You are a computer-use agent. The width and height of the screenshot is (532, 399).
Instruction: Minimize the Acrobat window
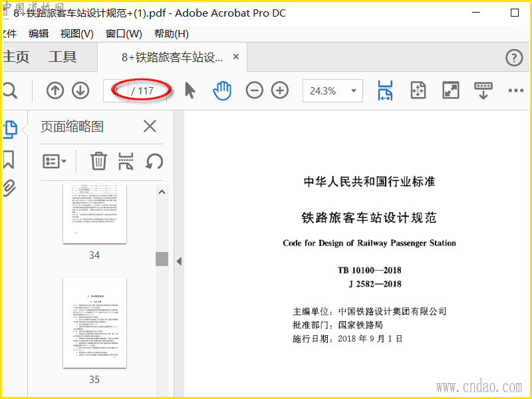pyautogui.click(x=476, y=13)
